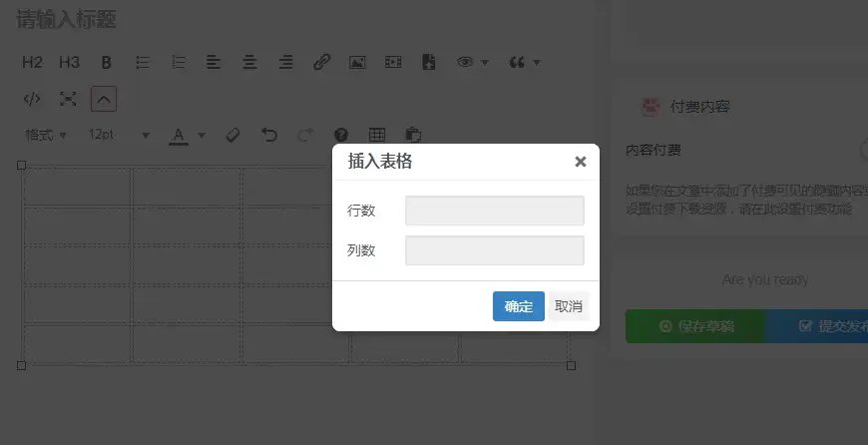Click the 请输入标题 title field
The image size is (868, 445).
(x=67, y=19)
